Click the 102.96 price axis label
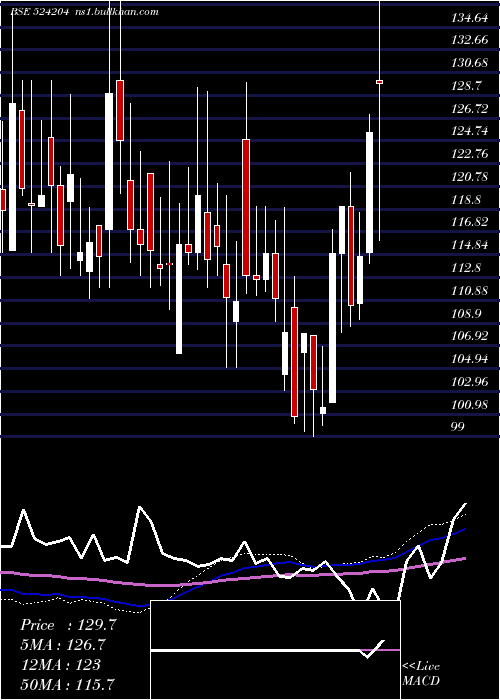 470,382
